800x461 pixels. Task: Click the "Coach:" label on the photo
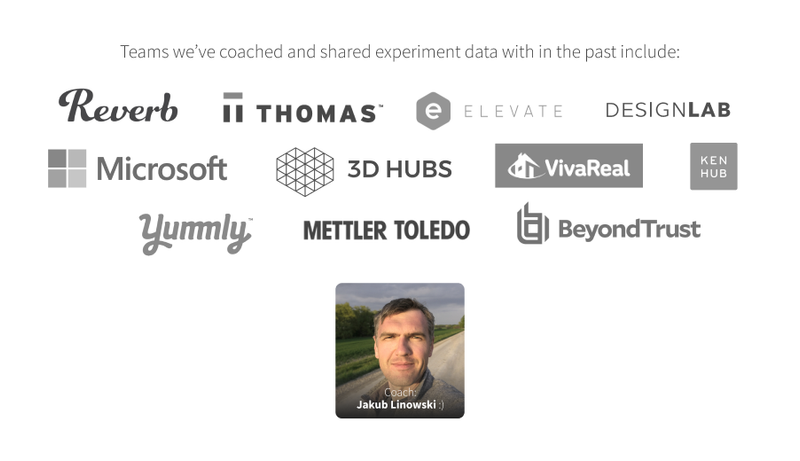point(400,393)
